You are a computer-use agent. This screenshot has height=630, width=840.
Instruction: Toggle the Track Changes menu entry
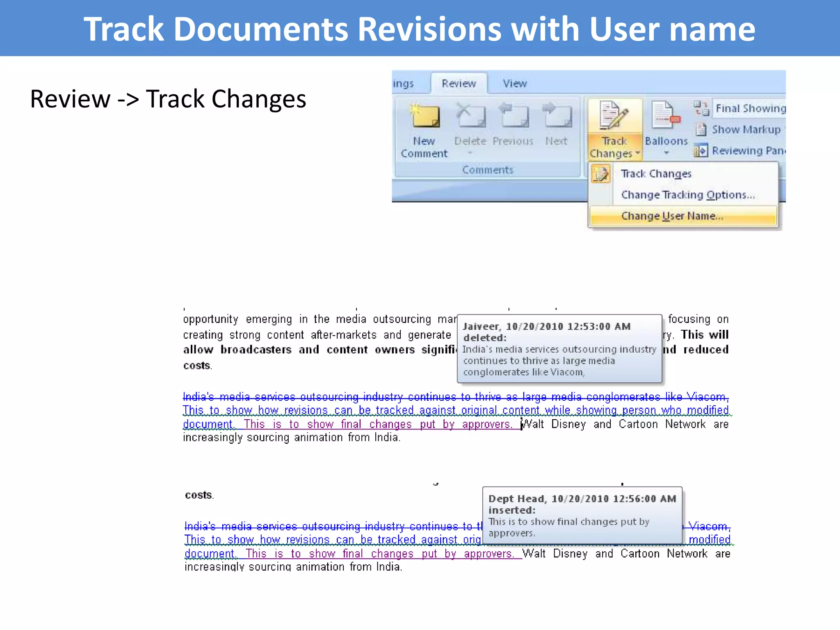coord(655,174)
